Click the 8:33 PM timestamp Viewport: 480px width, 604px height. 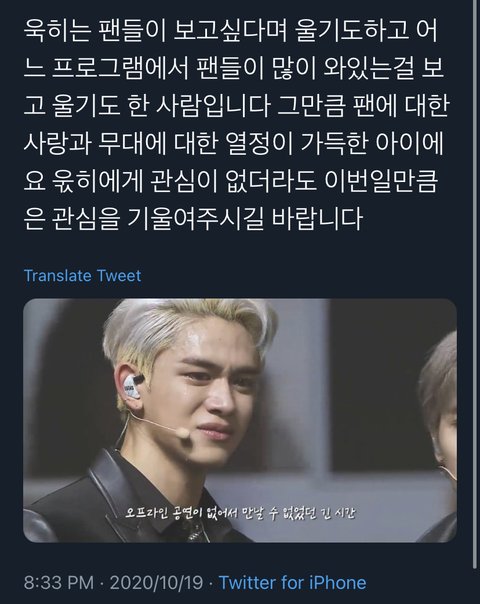59,582
